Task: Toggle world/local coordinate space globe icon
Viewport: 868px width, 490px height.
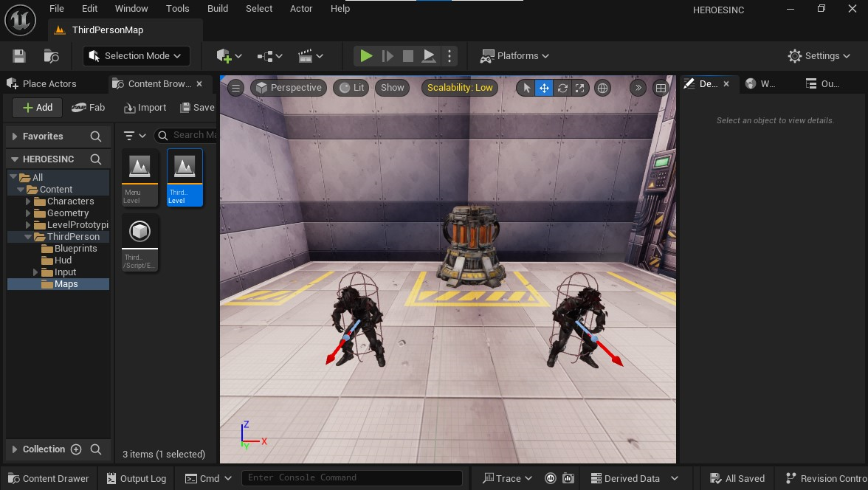Action: pos(603,88)
